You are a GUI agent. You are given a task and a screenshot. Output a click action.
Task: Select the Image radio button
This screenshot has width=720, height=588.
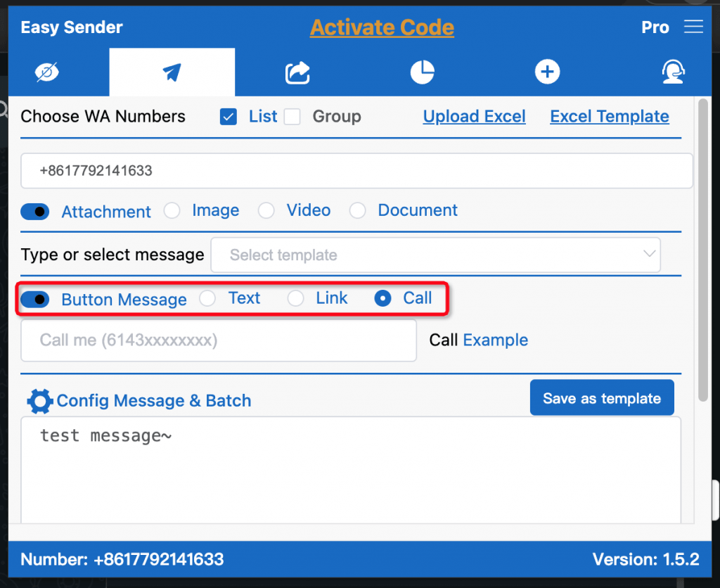coord(172,210)
